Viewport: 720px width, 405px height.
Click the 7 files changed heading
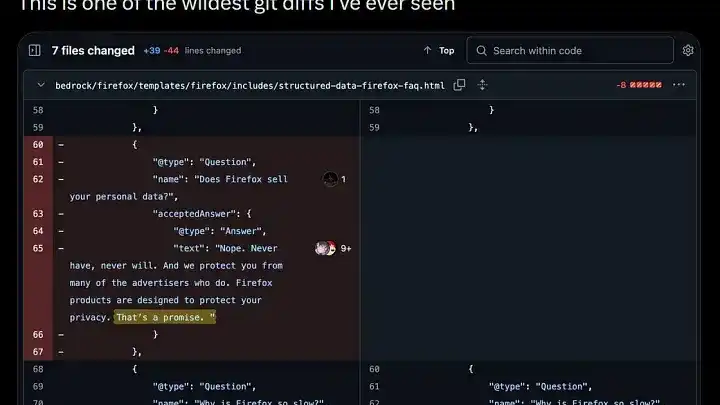(93, 50)
